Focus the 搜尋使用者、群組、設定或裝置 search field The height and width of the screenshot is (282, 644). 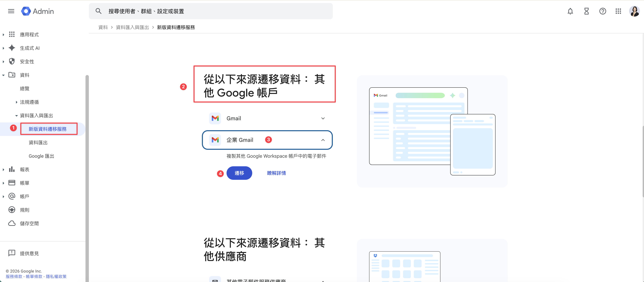[211, 11]
